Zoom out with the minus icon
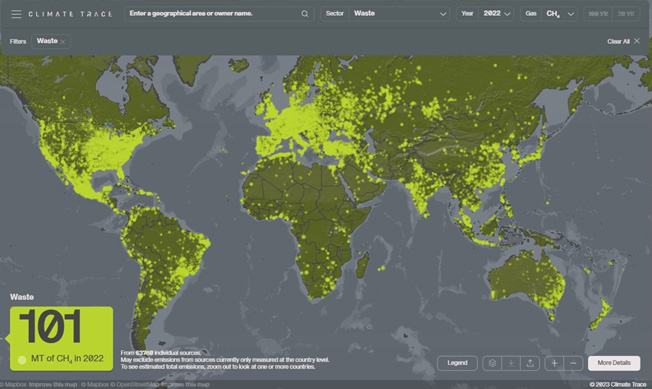 click(573, 363)
